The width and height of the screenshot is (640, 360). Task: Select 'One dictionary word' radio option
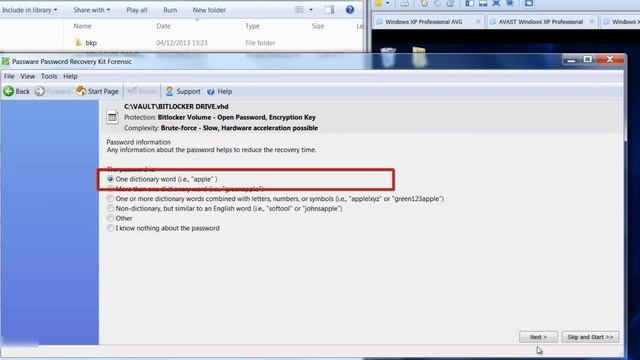[110, 179]
